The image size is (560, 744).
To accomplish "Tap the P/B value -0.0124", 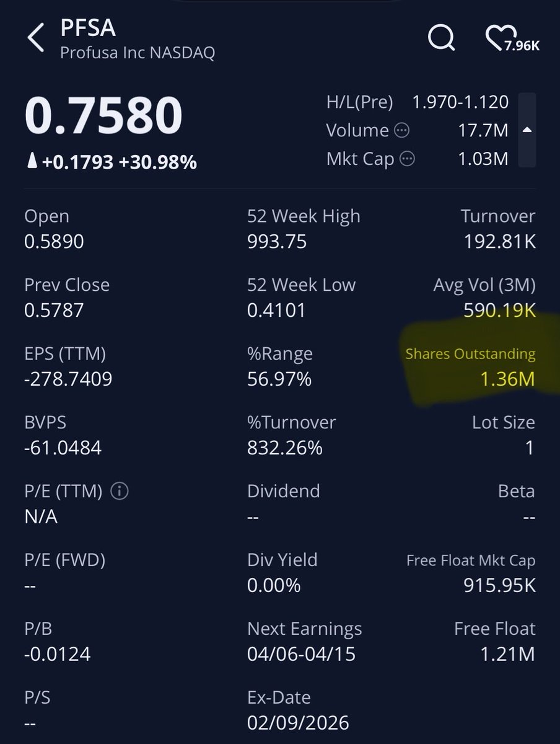I will tap(57, 653).
